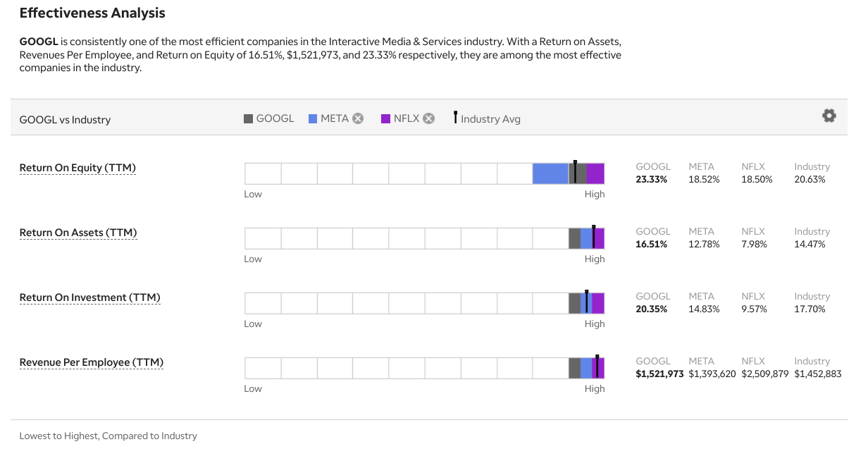The width and height of the screenshot is (868, 449).
Task: Click the industry average marker on Return On Assets bar
Action: click(594, 238)
